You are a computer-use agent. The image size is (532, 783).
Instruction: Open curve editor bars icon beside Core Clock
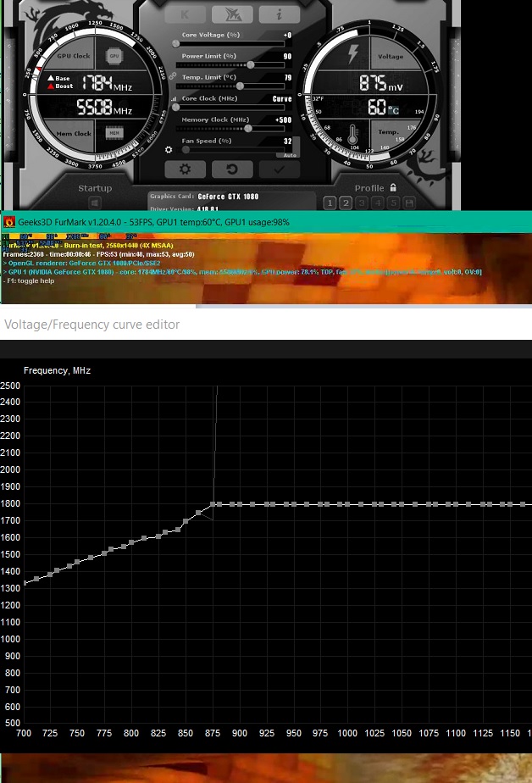click(174, 99)
